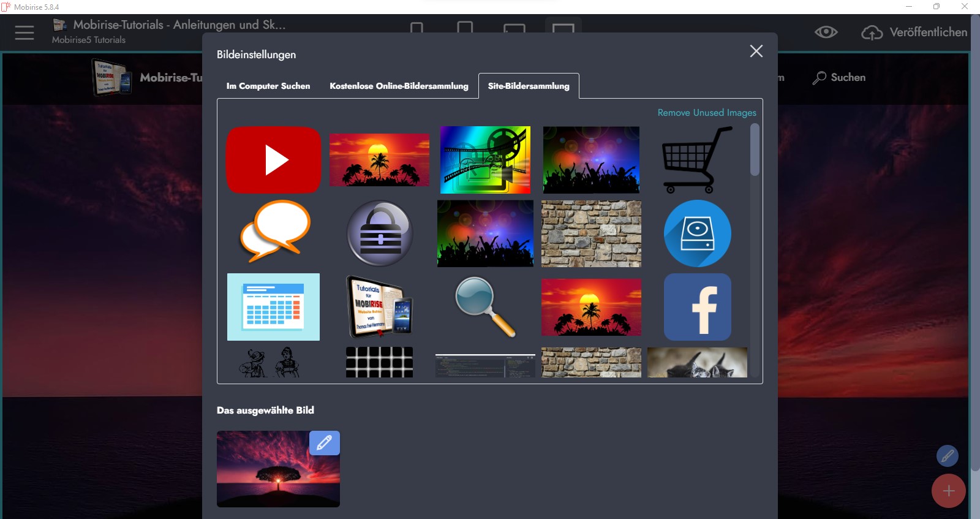Click the Remove Unused Images link
The image size is (980, 519).
[706, 113]
